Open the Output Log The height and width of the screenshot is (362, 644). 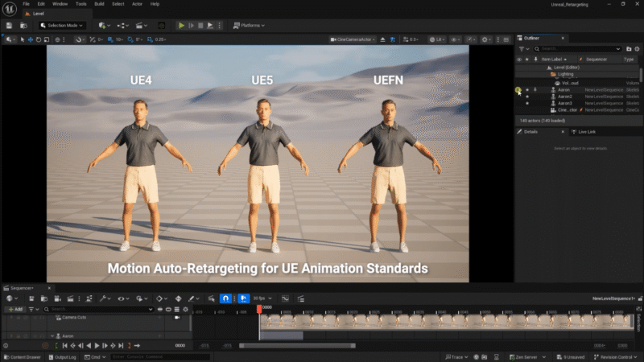pos(63,357)
